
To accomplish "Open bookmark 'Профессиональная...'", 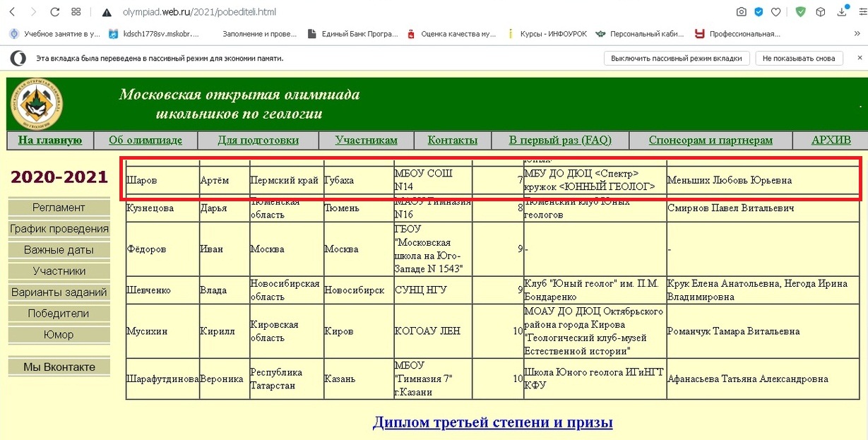I will point(738,33).
